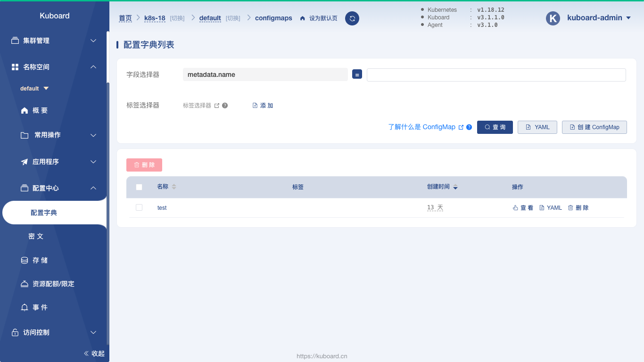The width and height of the screenshot is (644, 362).
Task: Sort by 创建时间 column arrow
Action: pyautogui.click(x=455, y=187)
